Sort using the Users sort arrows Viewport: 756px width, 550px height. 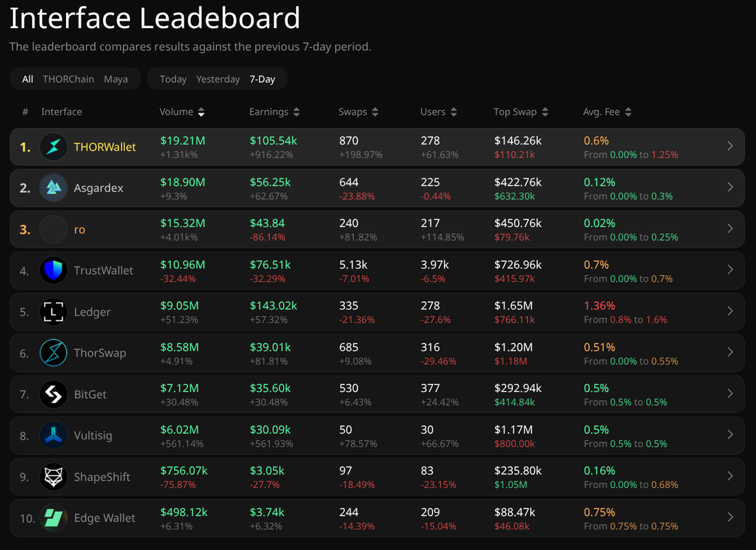(x=454, y=112)
